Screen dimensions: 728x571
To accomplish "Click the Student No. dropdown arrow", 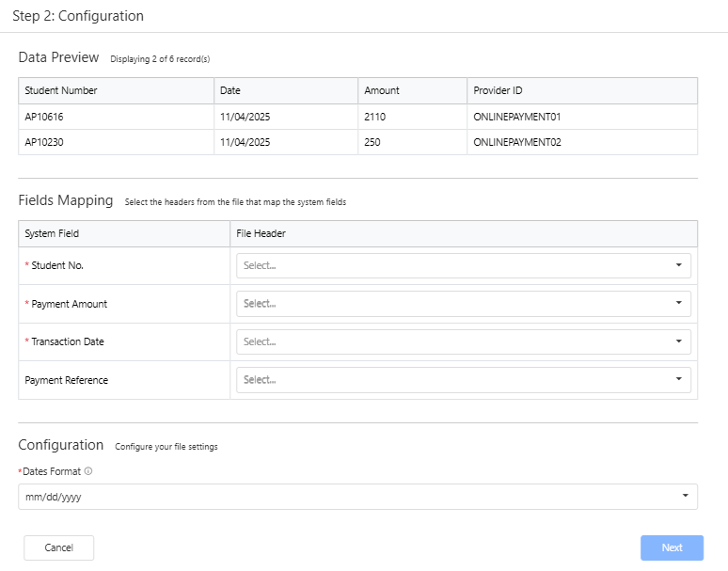I will pyautogui.click(x=678, y=265).
